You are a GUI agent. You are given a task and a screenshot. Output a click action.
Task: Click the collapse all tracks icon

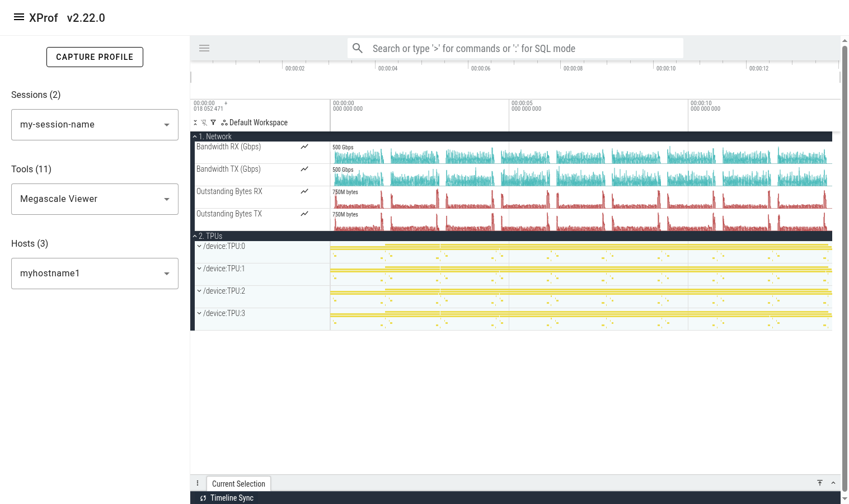[x=195, y=123]
